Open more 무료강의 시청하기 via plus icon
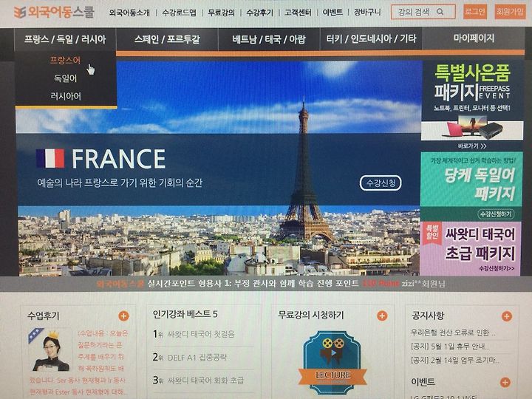532x399 pixels. click(382, 316)
